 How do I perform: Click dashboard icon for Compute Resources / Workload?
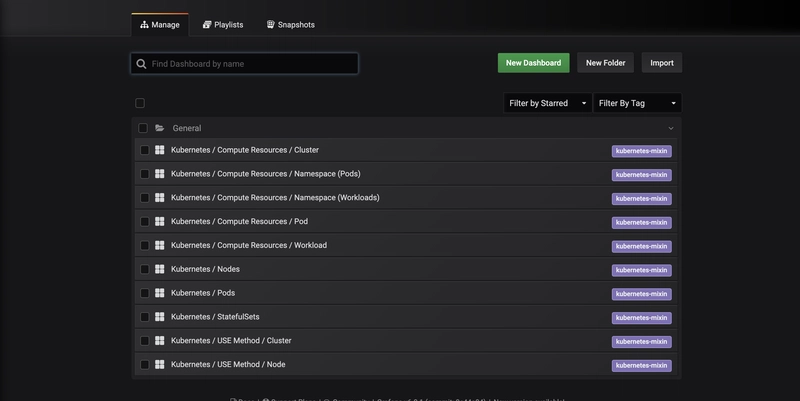[160, 245]
